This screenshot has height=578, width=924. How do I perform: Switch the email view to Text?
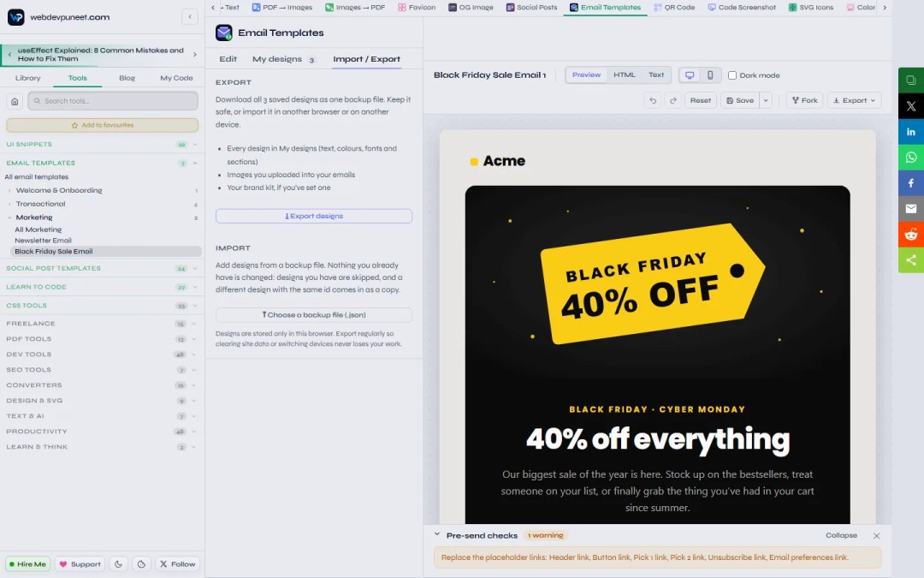click(656, 74)
